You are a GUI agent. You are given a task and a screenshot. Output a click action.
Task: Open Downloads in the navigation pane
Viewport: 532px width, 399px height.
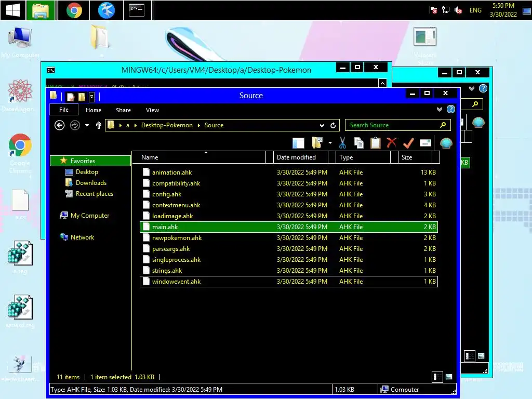[x=91, y=183]
